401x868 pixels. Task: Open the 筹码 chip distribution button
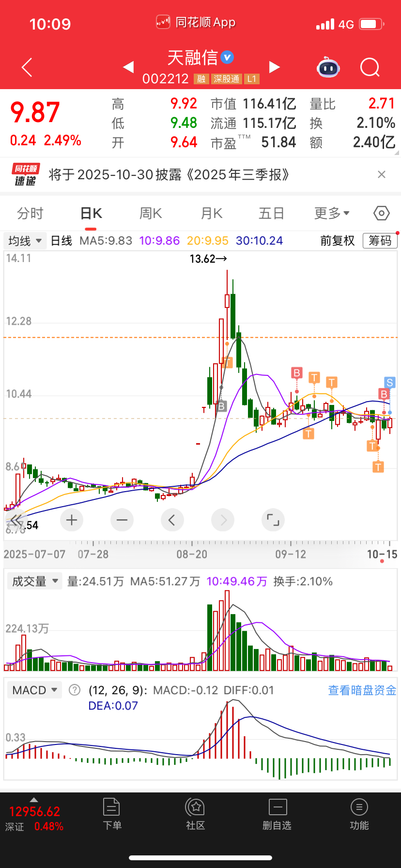(380, 241)
